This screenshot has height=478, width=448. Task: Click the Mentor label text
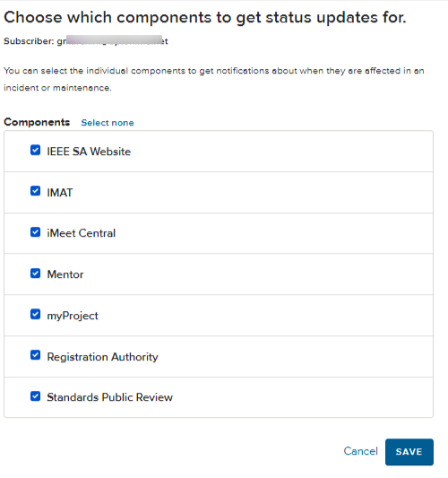point(65,274)
